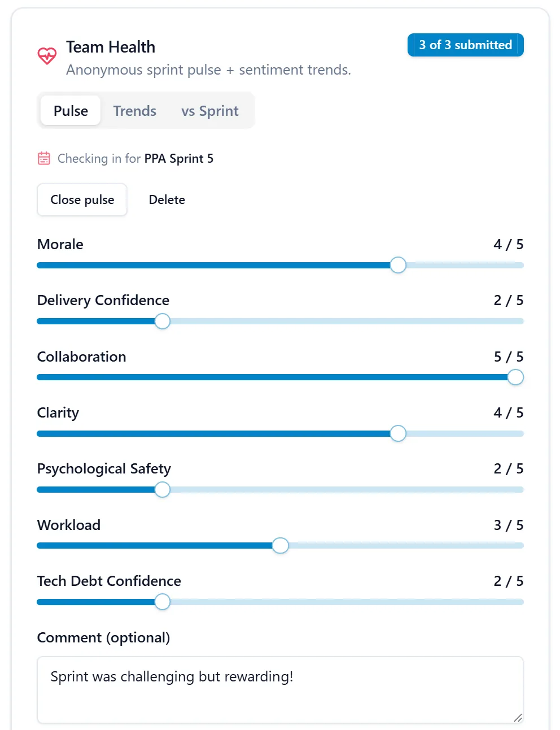Click the Delivery Confidence slider handle

163,321
